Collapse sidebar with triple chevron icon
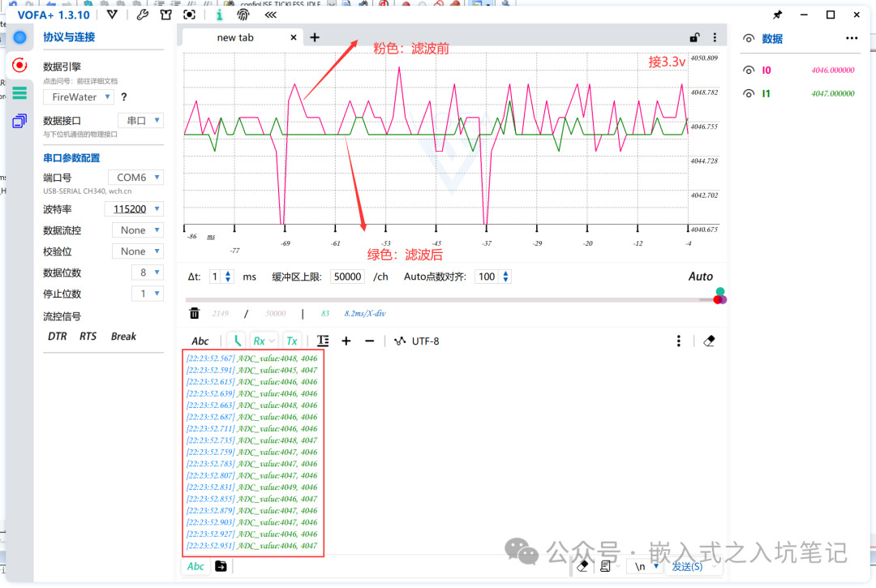 (270, 15)
